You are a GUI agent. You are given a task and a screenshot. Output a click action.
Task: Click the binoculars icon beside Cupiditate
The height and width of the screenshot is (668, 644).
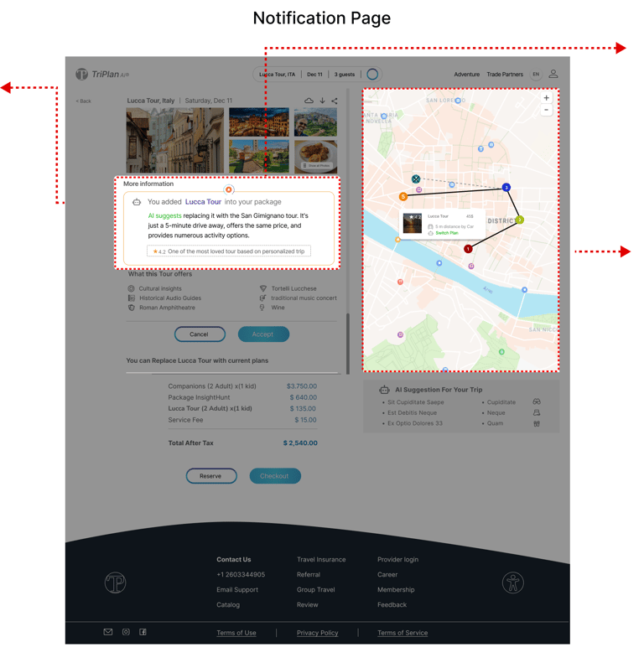pos(537,401)
